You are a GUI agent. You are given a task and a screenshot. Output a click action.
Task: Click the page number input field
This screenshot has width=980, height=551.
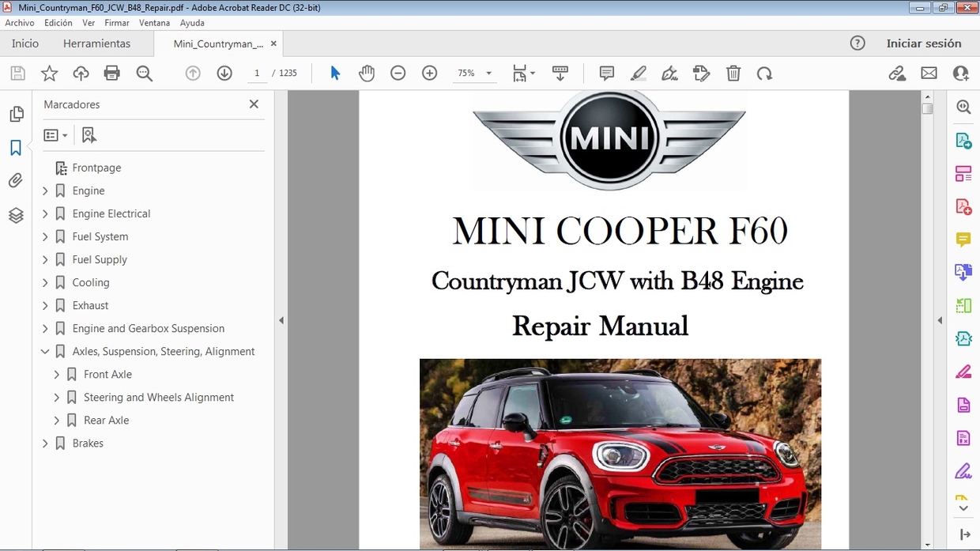(257, 73)
